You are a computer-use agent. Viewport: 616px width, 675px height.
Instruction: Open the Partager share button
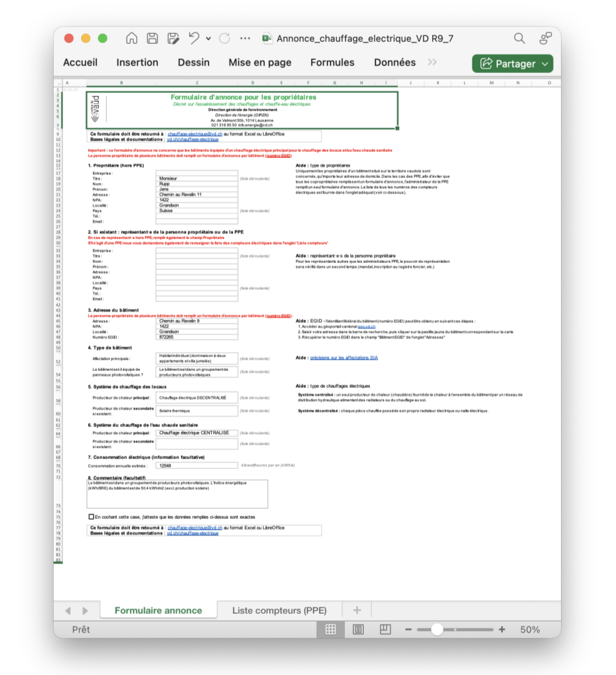(512, 63)
